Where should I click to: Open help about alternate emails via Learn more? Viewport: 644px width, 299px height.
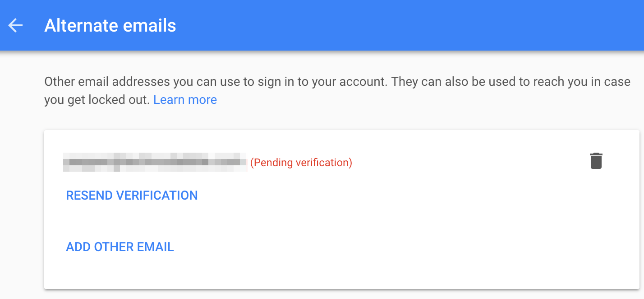(185, 99)
